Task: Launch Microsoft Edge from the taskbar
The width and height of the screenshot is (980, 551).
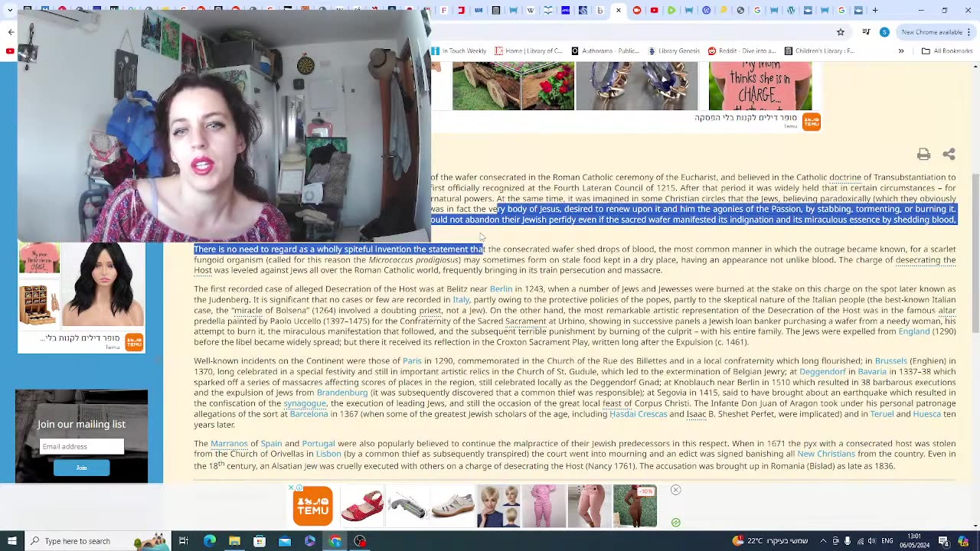Action: pos(209,541)
